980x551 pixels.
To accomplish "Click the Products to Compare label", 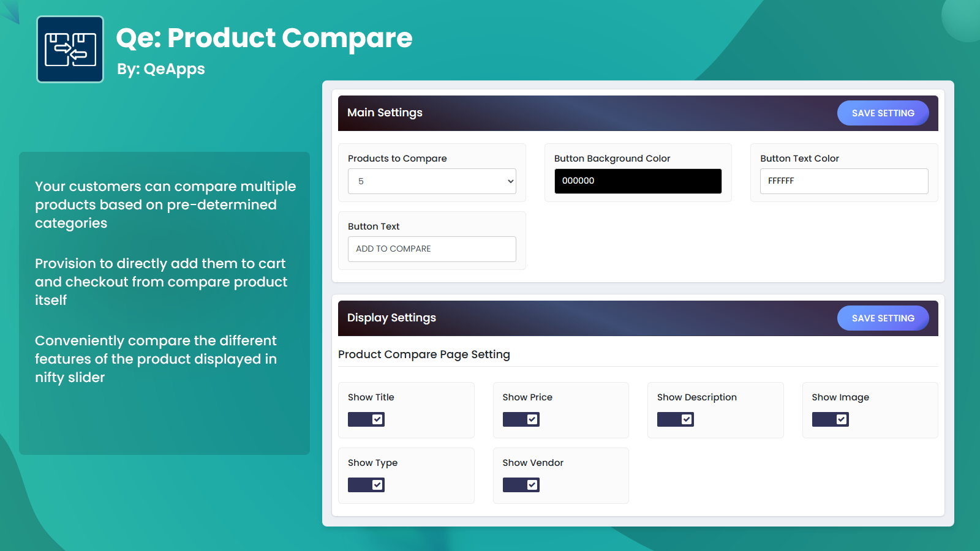I will click(x=398, y=159).
